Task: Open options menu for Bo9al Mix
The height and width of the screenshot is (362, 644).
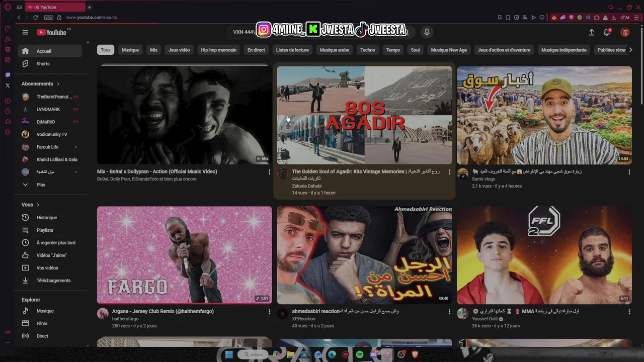Action: pyautogui.click(x=269, y=172)
